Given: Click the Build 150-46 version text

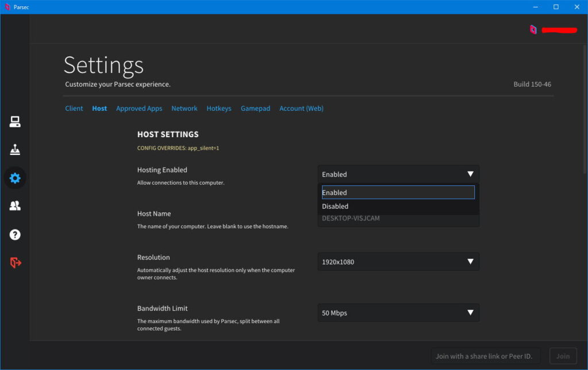Looking at the screenshot, I should point(532,84).
